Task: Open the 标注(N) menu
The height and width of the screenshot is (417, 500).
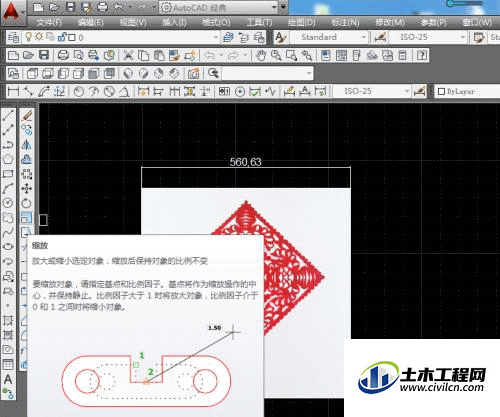Action: coord(345,23)
